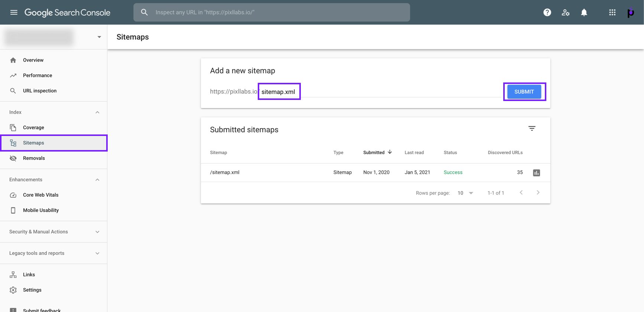Collapse the Index section

coord(97,112)
